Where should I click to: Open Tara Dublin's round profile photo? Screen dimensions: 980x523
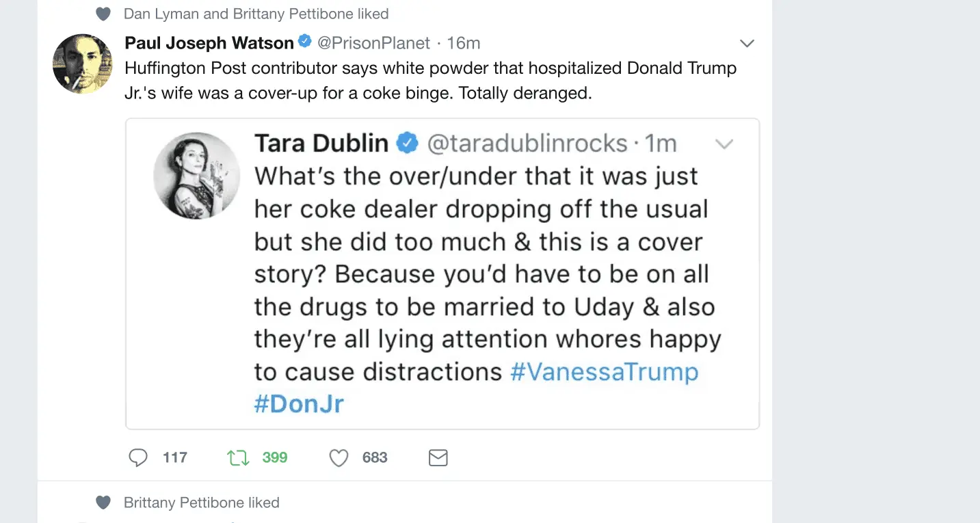pos(196,176)
